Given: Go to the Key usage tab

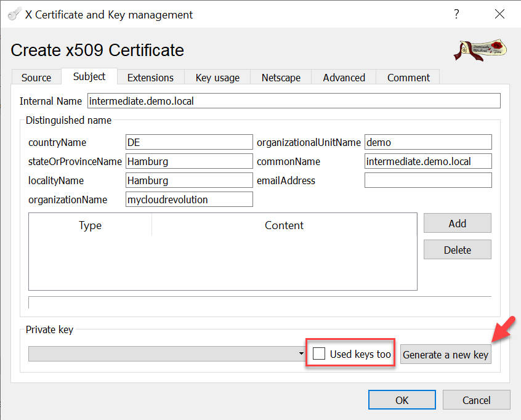Looking at the screenshot, I should click(x=217, y=78).
